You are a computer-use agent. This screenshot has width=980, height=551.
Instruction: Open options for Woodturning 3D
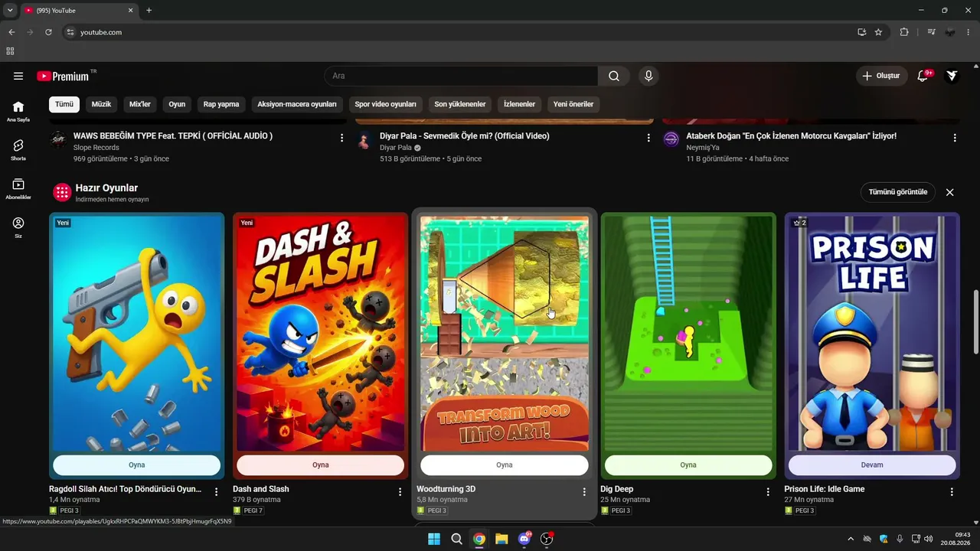coord(584,492)
